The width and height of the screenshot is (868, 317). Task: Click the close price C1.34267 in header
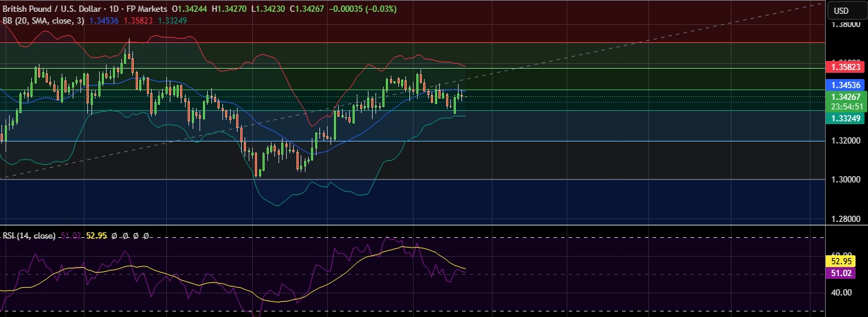pos(305,8)
